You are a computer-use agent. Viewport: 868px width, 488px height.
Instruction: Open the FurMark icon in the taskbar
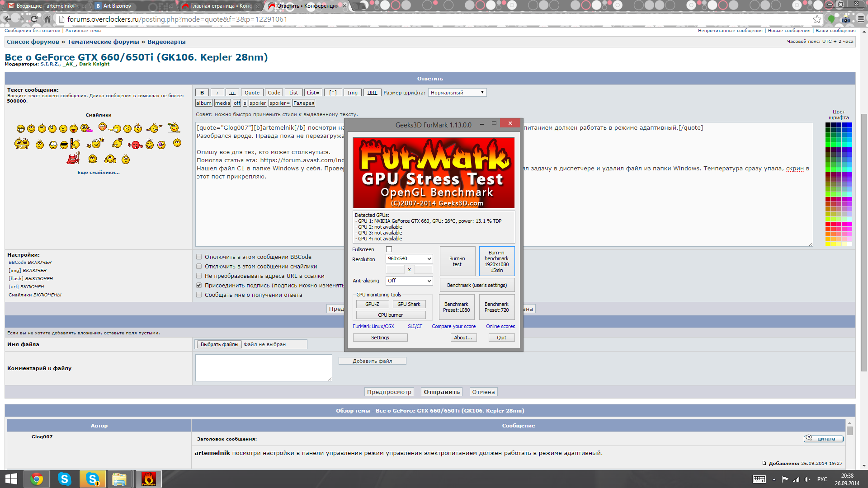[x=148, y=479]
